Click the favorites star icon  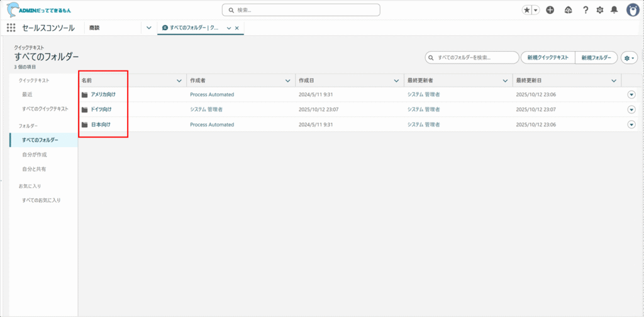(527, 10)
